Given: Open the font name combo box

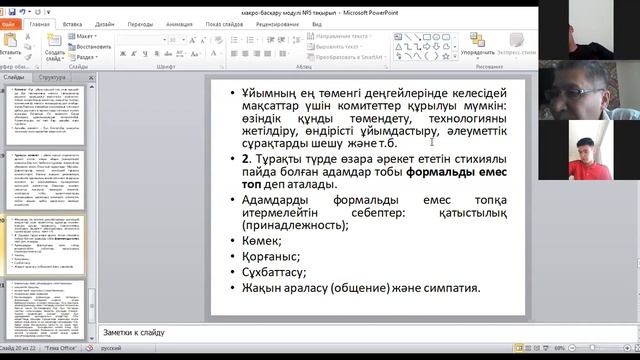Looking at the screenshot, I should (142, 40).
